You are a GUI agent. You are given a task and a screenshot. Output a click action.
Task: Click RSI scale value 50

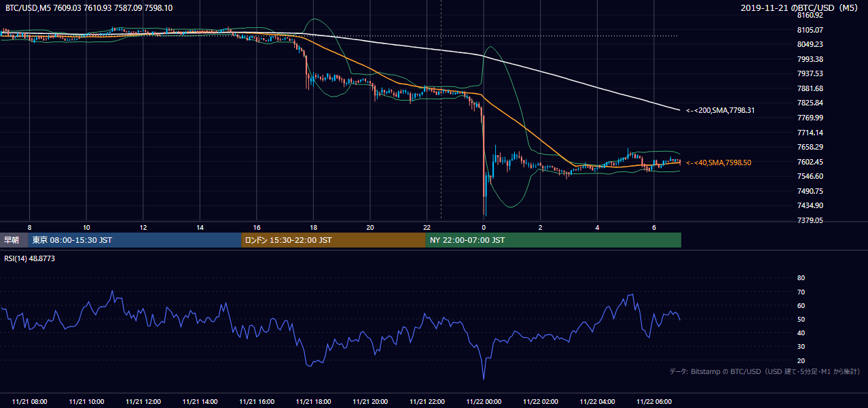tap(801, 319)
